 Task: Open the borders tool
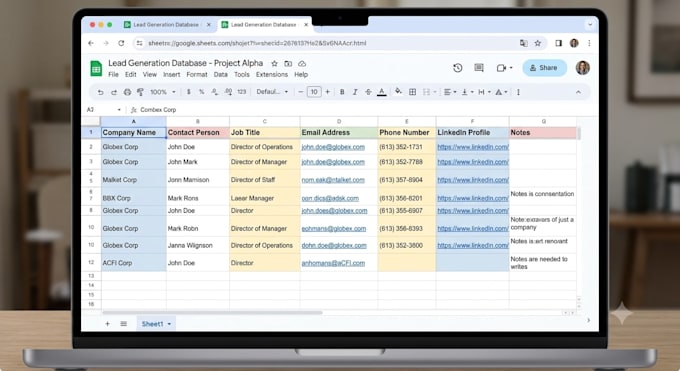coord(412,92)
